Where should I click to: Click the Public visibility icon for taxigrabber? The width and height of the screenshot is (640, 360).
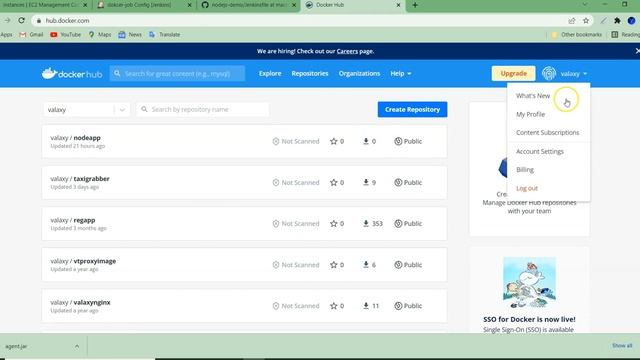(398, 182)
